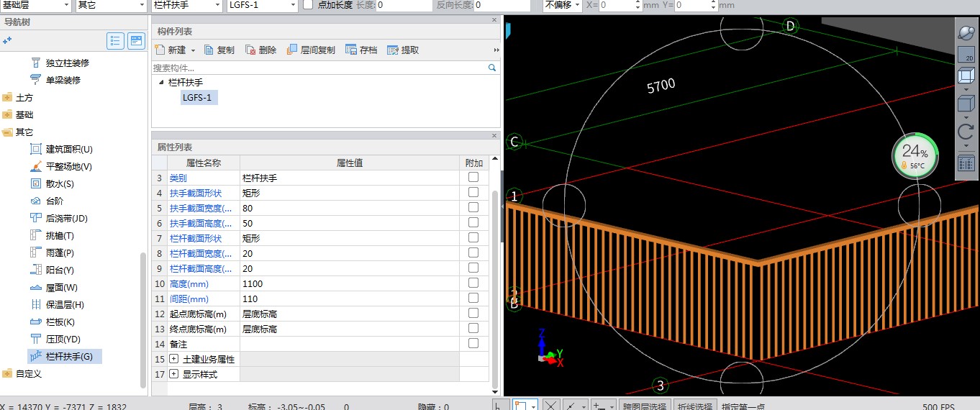
Task: Click the panel view icon in navigation tree
Action: tap(136, 41)
